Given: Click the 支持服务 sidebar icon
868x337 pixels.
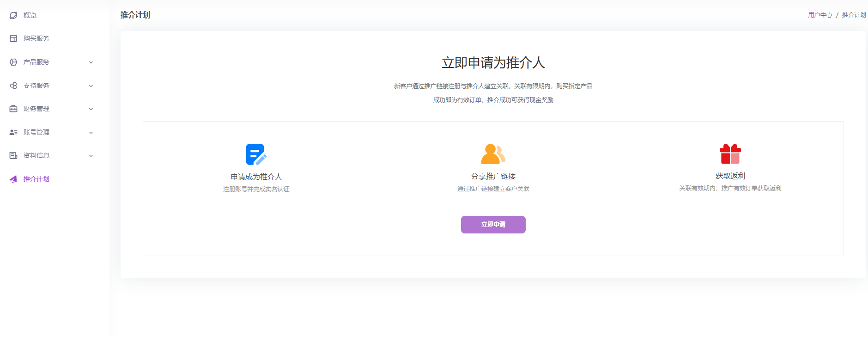Looking at the screenshot, I should coord(13,86).
